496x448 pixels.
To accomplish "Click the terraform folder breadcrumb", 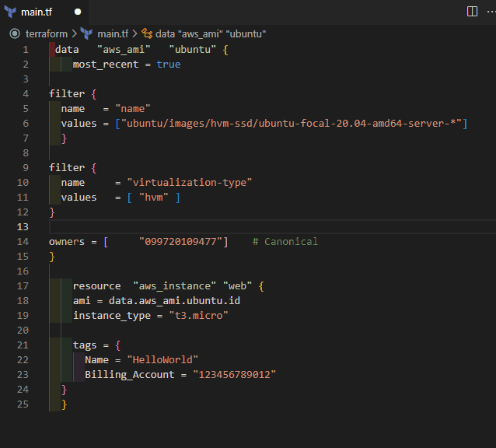I will pos(47,34).
